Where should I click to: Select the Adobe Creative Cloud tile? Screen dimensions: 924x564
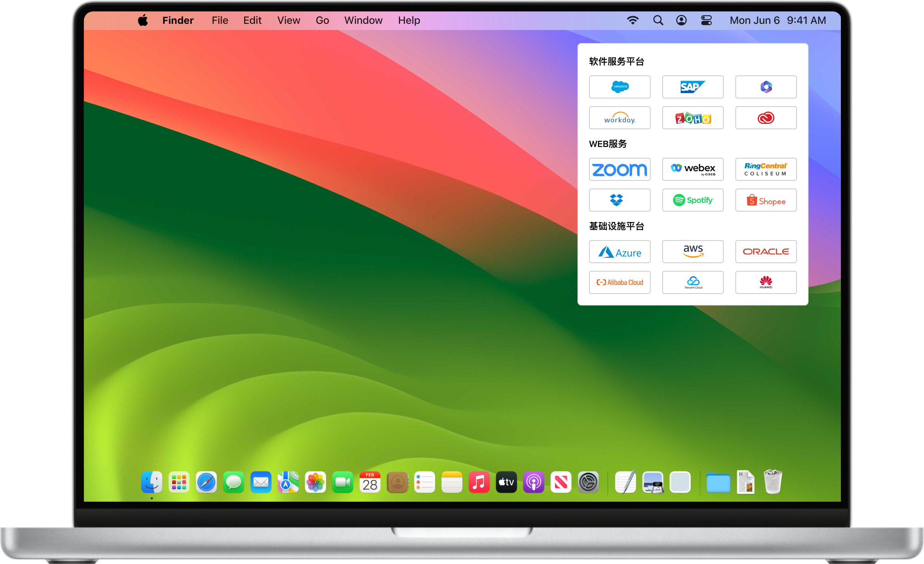click(x=766, y=118)
